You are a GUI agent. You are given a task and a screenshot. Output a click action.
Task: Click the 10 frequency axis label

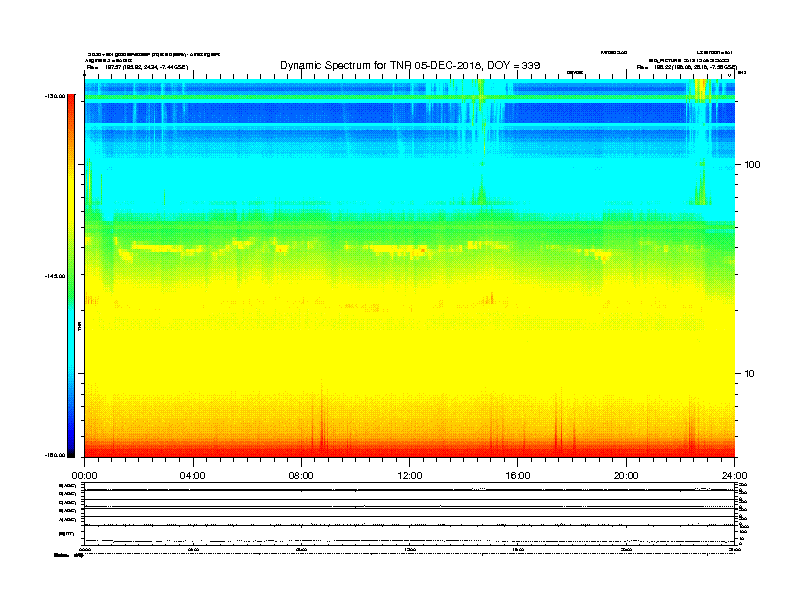point(749,374)
